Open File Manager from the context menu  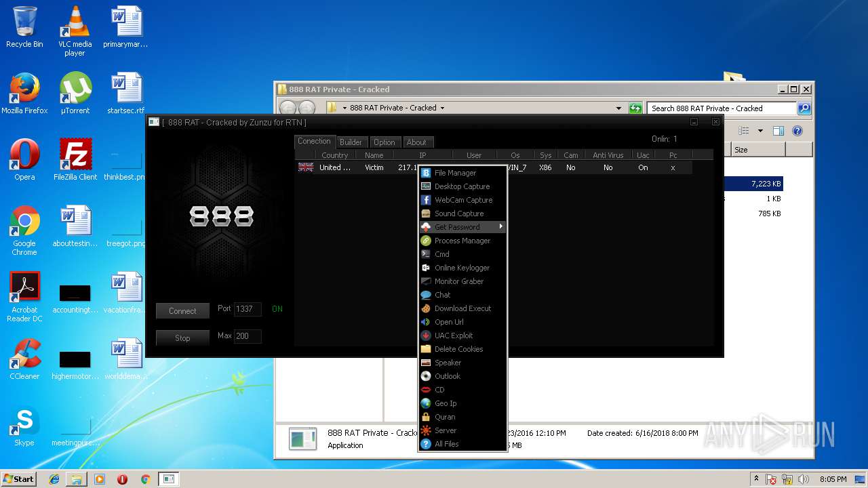pos(462,173)
